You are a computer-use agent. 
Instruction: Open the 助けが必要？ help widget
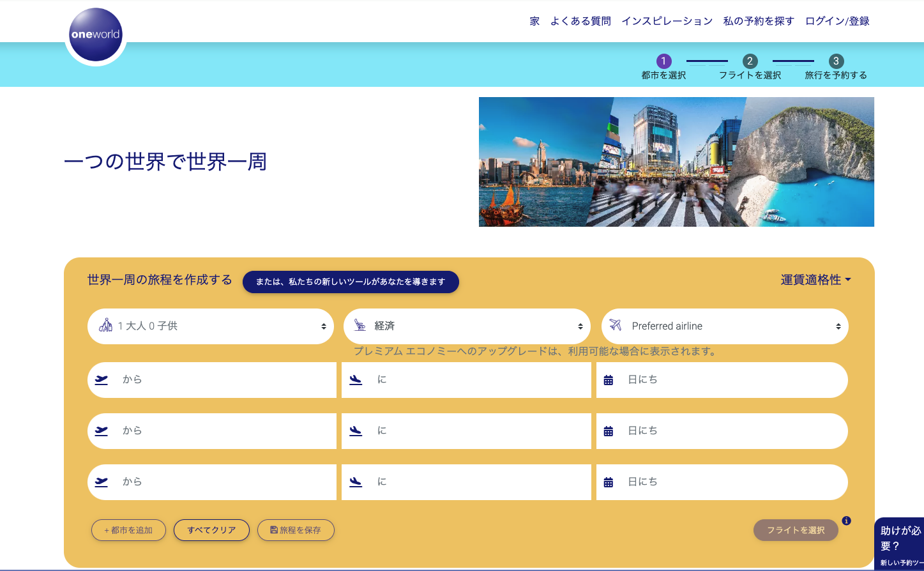[x=899, y=543]
